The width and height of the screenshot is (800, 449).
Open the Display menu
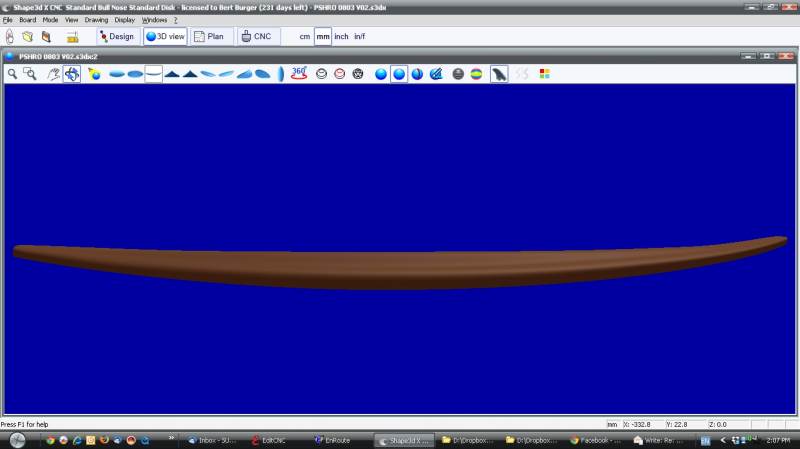tap(124, 20)
